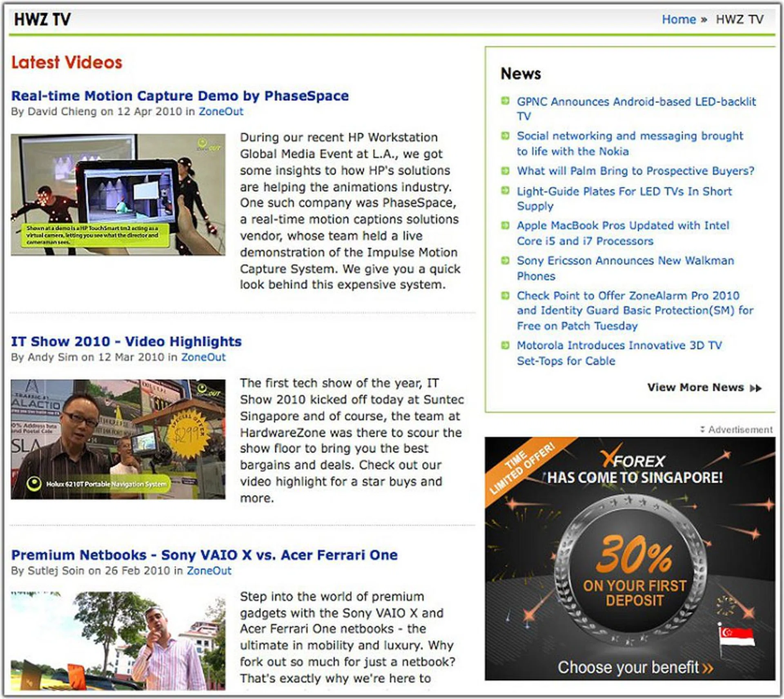Click green bullet next to Apple MacBook Pros
784x699 pixels.
[505, 225]
